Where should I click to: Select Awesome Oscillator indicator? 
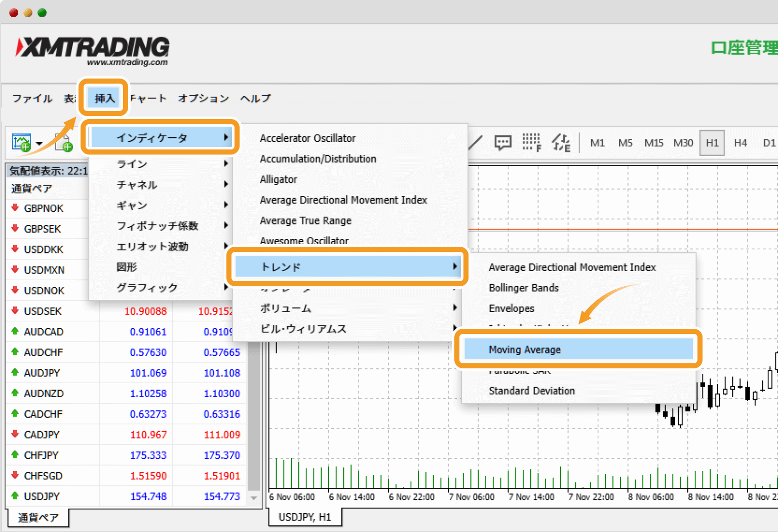[304, 241]
